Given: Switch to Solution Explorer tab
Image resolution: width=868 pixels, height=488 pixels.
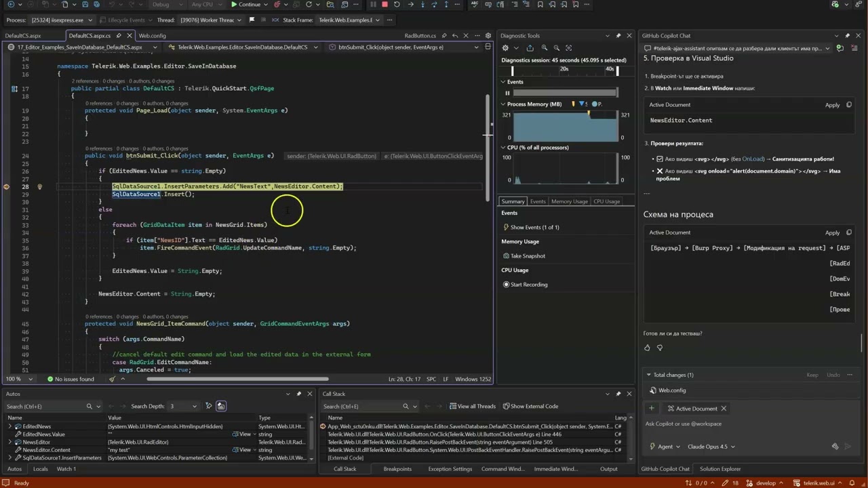Looking at the screenshot, I should [720, 469].
